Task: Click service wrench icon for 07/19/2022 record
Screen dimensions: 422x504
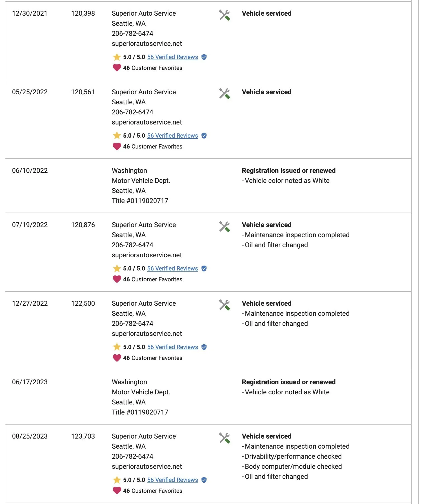Action: pyautogui.click(x=224, y=227)
